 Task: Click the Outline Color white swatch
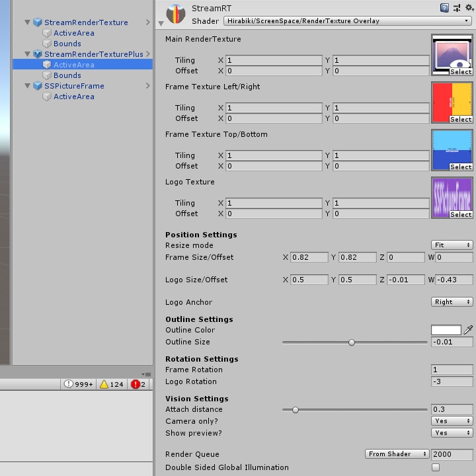click(446, 330)
